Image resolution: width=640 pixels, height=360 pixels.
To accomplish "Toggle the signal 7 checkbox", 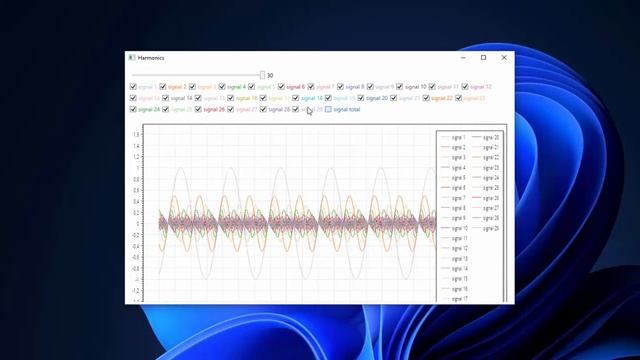I will (311, 87).
